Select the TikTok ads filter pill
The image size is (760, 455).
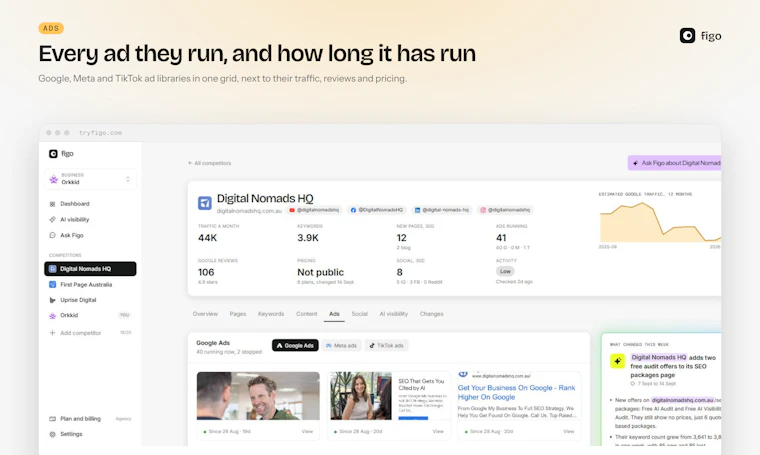pyautogui.click(x=386, y=345)
